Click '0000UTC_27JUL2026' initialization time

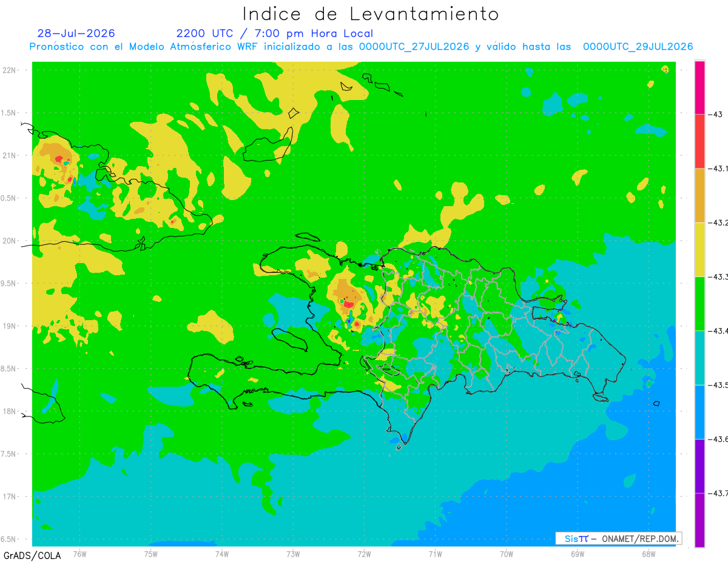point(414,47)
